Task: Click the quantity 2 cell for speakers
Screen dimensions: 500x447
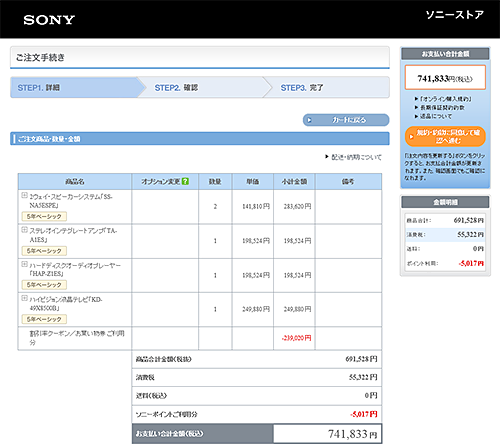Action: [215, 207]
